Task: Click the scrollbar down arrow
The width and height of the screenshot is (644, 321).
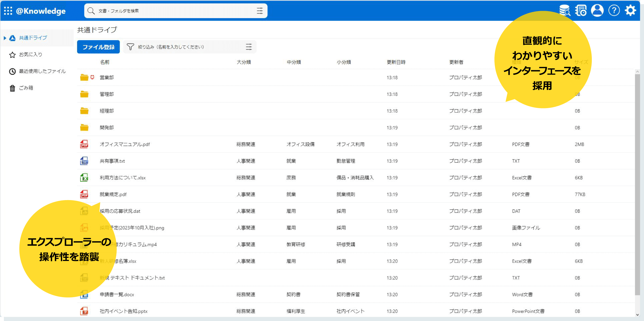Action: pyautogui.click(x=637, y=315)
